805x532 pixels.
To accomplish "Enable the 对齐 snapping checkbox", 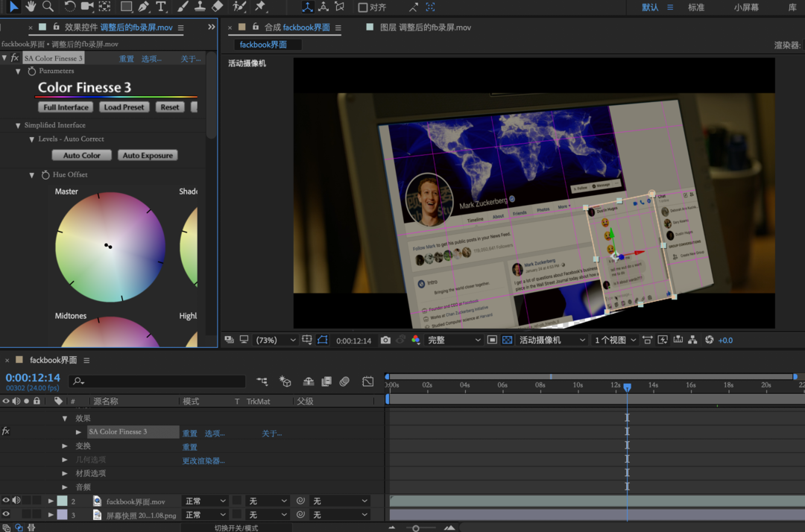I will [x=363, y=7].
